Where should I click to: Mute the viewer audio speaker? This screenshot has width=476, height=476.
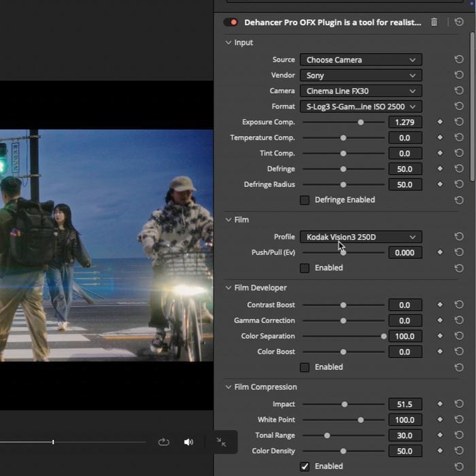point(188,442)
